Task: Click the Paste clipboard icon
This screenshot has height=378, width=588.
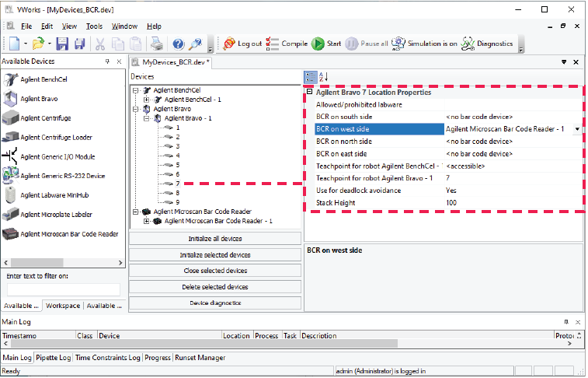Action: 135,44
